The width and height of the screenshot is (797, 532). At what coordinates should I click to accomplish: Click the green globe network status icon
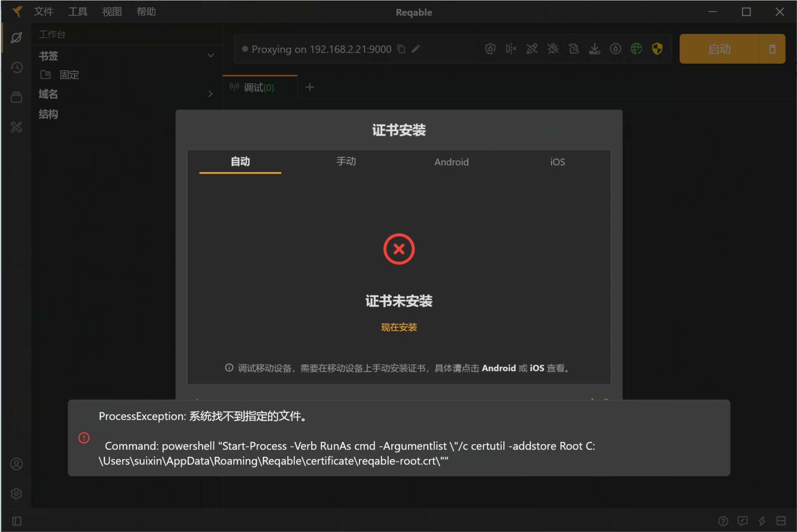[636, 49]
